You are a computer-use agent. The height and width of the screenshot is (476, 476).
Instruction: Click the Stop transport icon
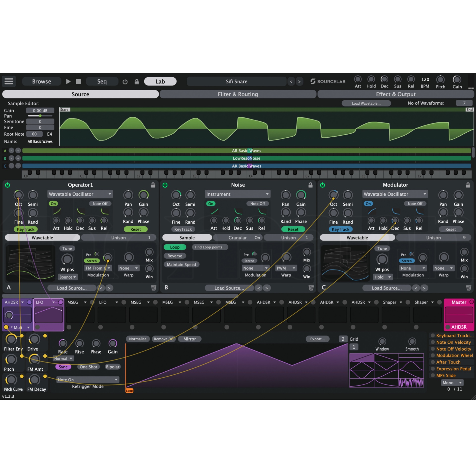click(78, 81)
